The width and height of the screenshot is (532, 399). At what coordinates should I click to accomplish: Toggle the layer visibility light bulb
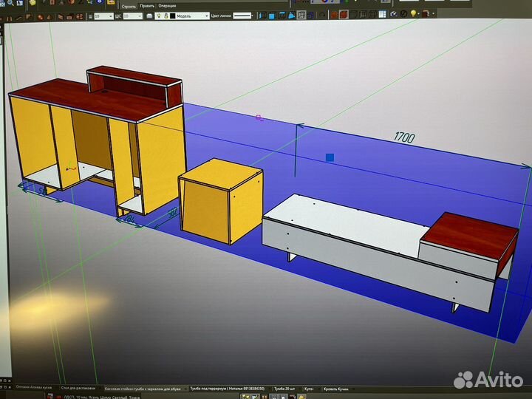(x=158, y=16)
